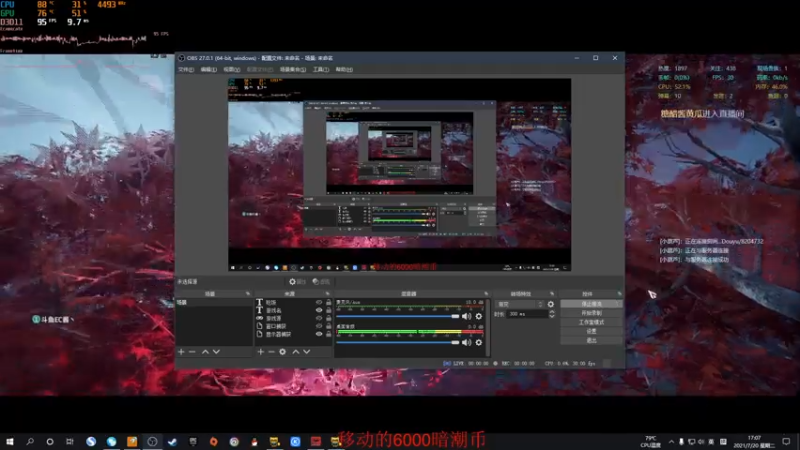
Task: Remove the selected scene with the minus icon
Action: 192,352
